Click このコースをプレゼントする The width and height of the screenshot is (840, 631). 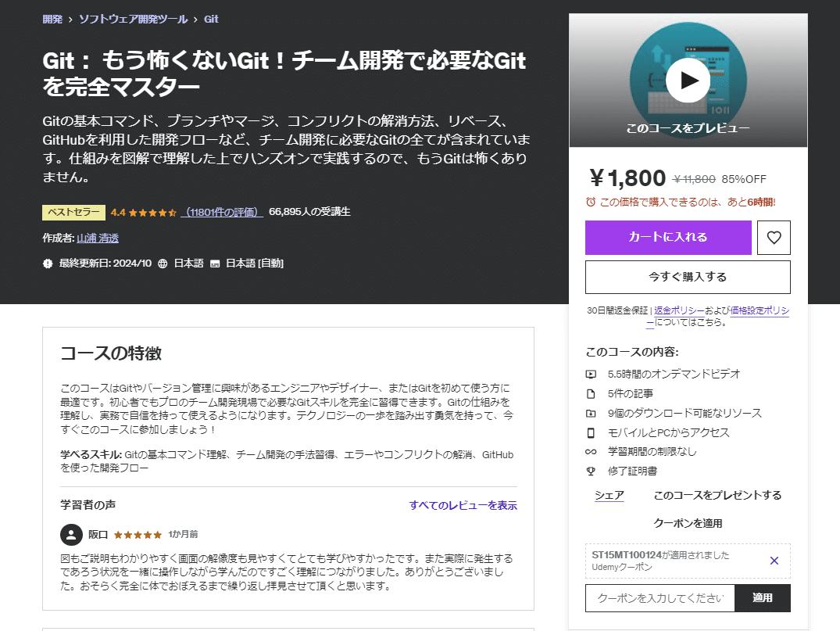pyautogui.click(x=717, y=496)
